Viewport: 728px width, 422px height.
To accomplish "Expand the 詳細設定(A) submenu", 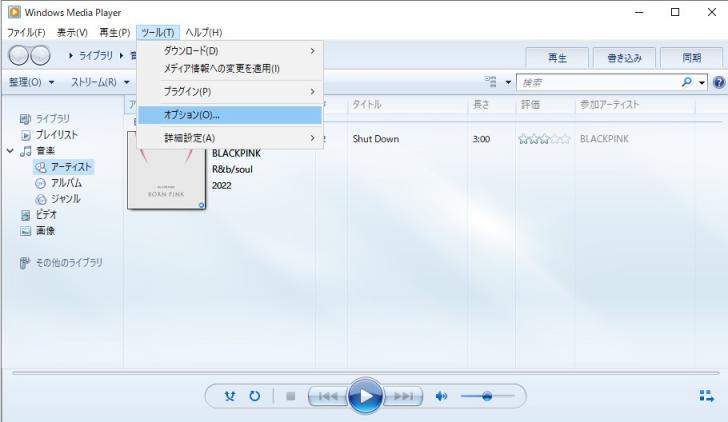I will pyautogui.click(x=230, y=138).
